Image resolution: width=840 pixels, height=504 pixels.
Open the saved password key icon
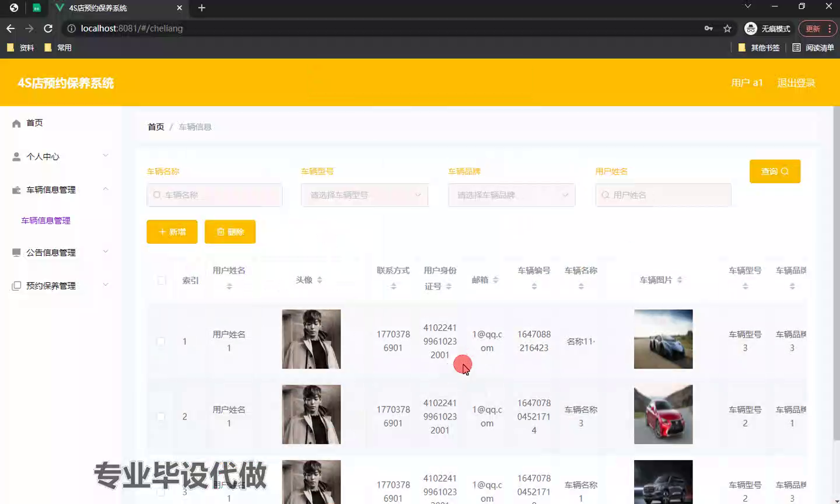709,28
